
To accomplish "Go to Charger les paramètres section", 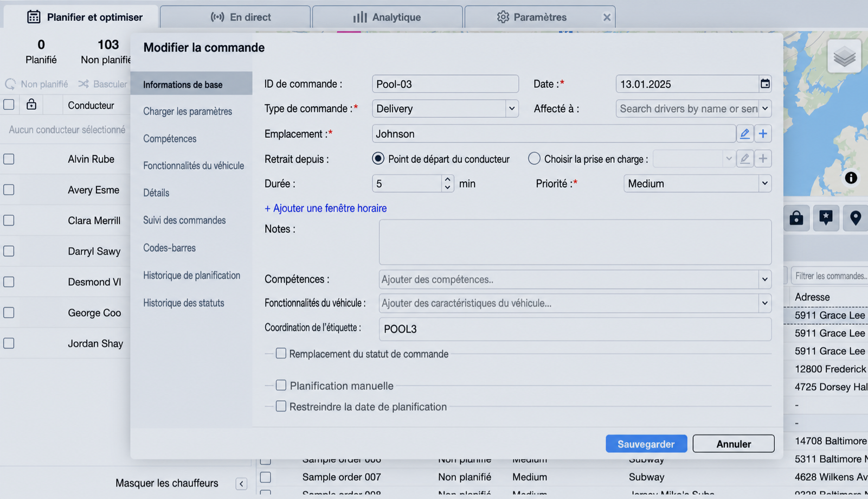I will (188, 111).
